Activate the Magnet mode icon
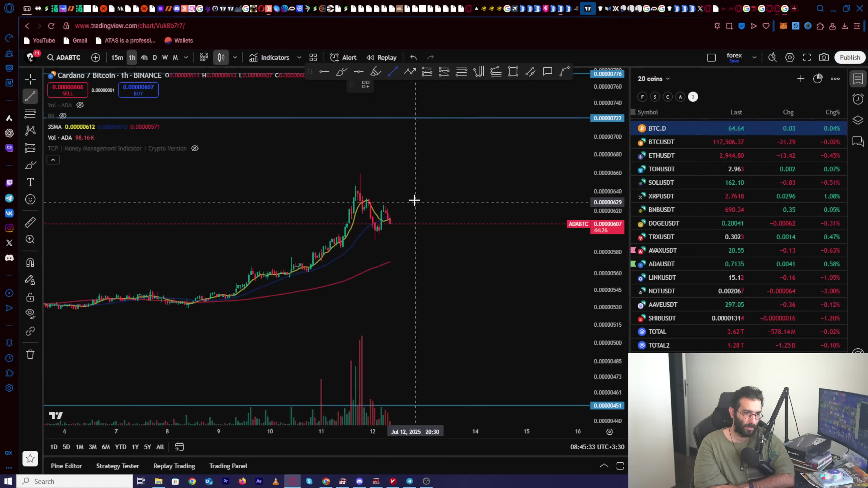The width and height of the screenshot is (868, 488). 30,262
